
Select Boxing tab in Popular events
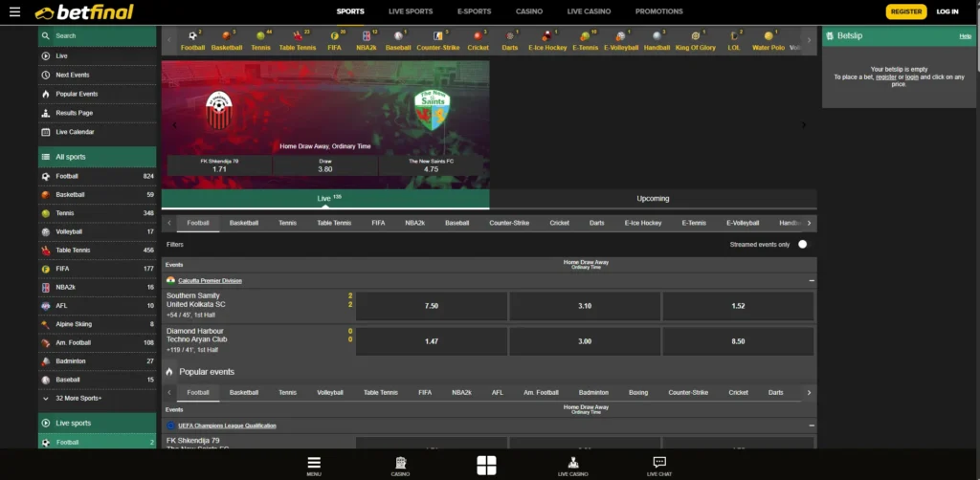coord(638,393)
